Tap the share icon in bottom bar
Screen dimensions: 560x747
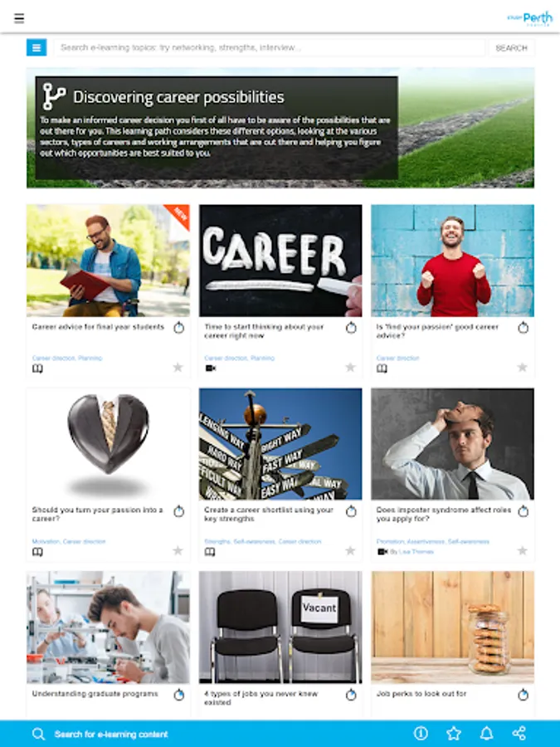(519, 733)
